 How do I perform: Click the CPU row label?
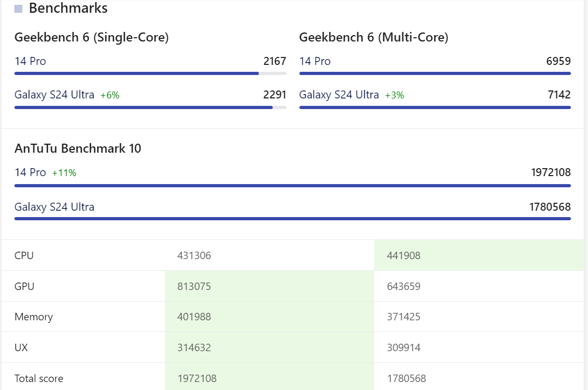point(24,255)
